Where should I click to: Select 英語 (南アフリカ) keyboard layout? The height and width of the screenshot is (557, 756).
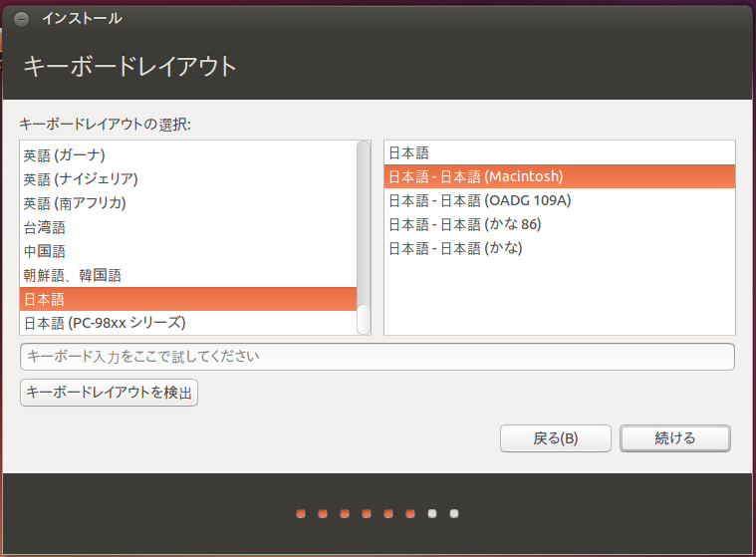tap(188, 203)
